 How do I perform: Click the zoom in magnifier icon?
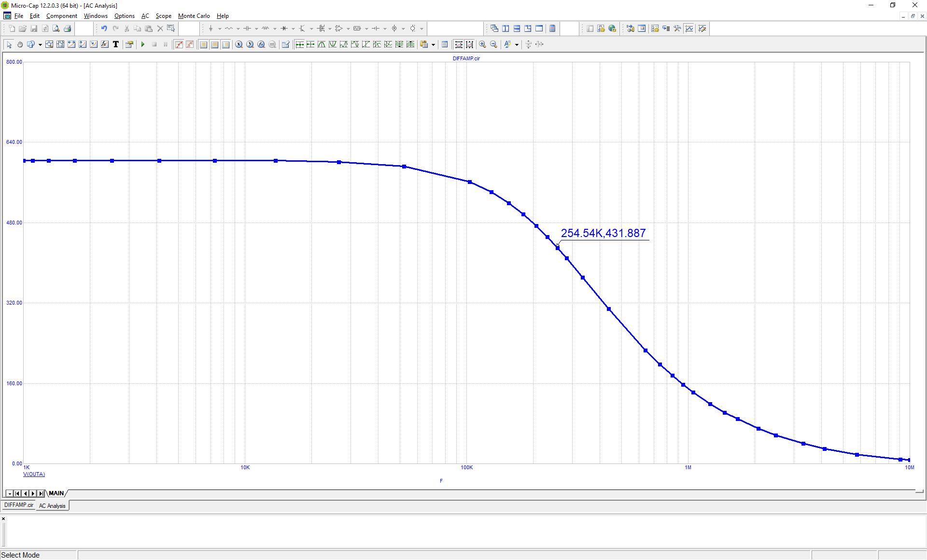pyautogui.click(x=482, y=44)
